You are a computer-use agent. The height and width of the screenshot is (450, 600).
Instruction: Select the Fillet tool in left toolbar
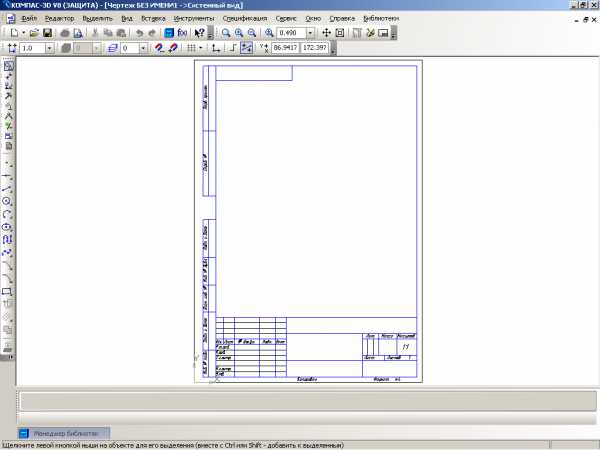(x=8, y=278)
